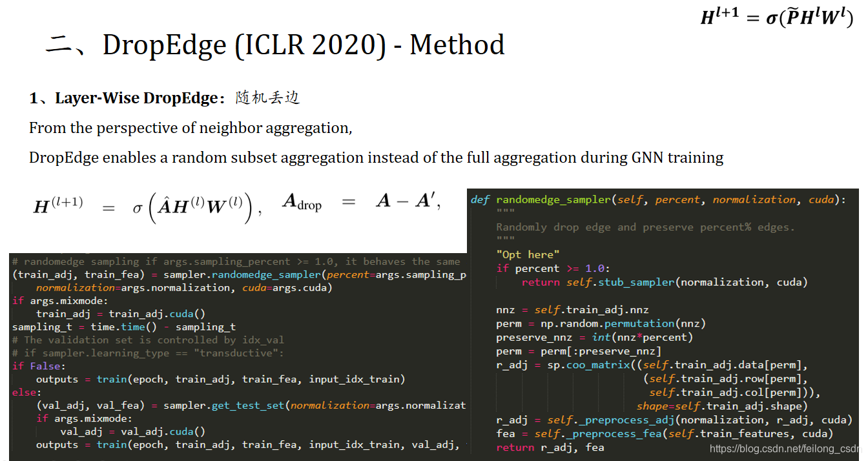The height and width of the screenshot is (461, 868).
Task: Click the 'else:' line
Action: [x=26, y=393]
